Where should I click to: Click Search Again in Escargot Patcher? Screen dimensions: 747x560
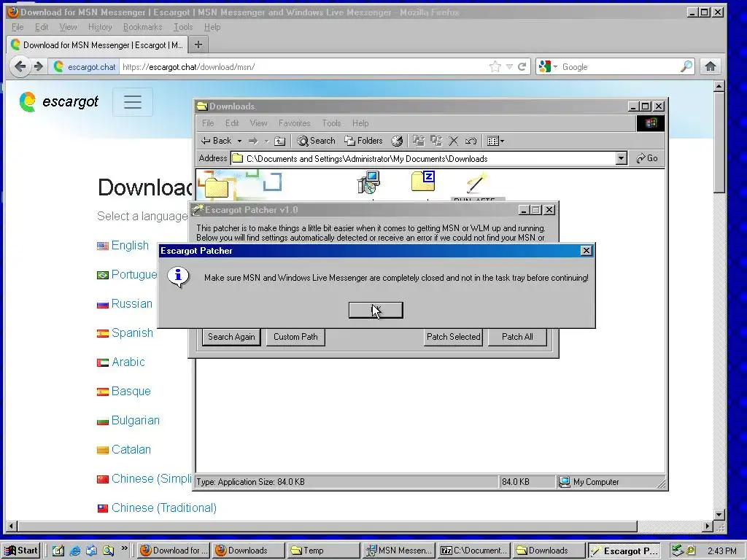point(231,337)
